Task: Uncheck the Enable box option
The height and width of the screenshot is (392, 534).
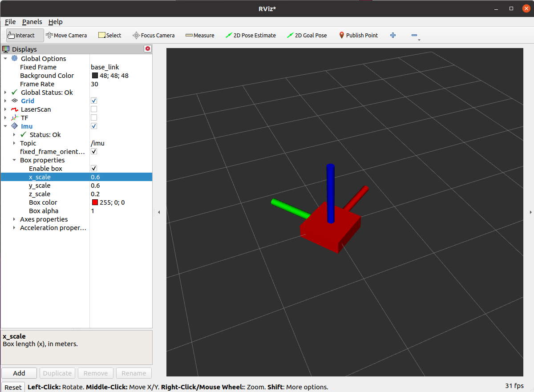Action: (x=94, y=169)
